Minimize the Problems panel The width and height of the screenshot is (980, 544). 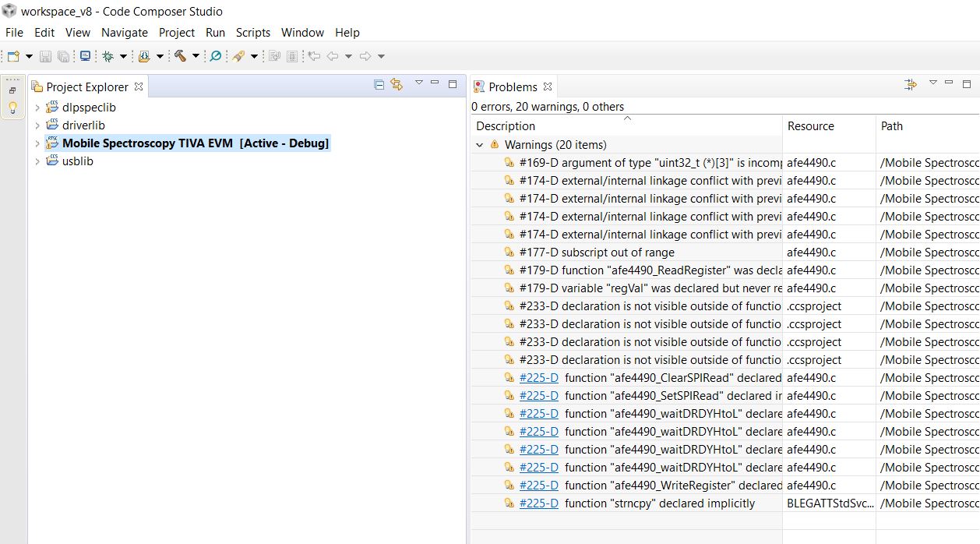[x=949, y=83]
